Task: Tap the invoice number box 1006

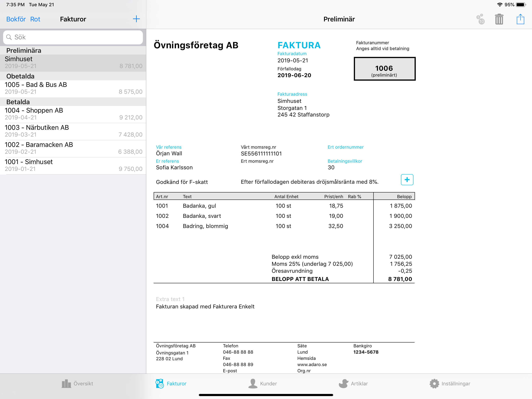Action: pos(384,69)
